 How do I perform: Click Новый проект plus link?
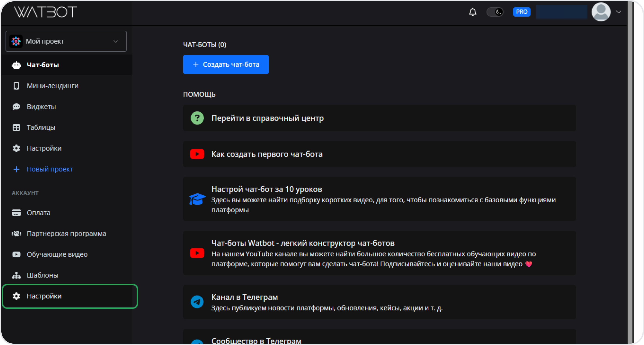coord(50,169)
